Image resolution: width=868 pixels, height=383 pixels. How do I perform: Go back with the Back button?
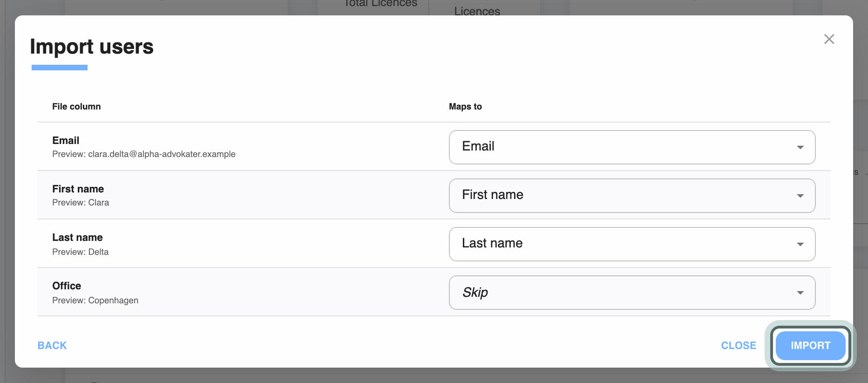[52, 346]
